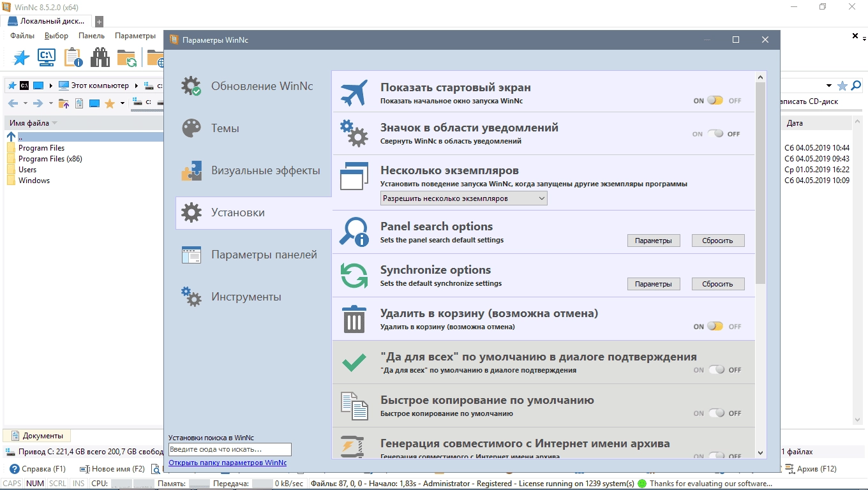Click the windows icon beside multiple instances setting
Screen dimensions: 868x490
click(354, 175)
